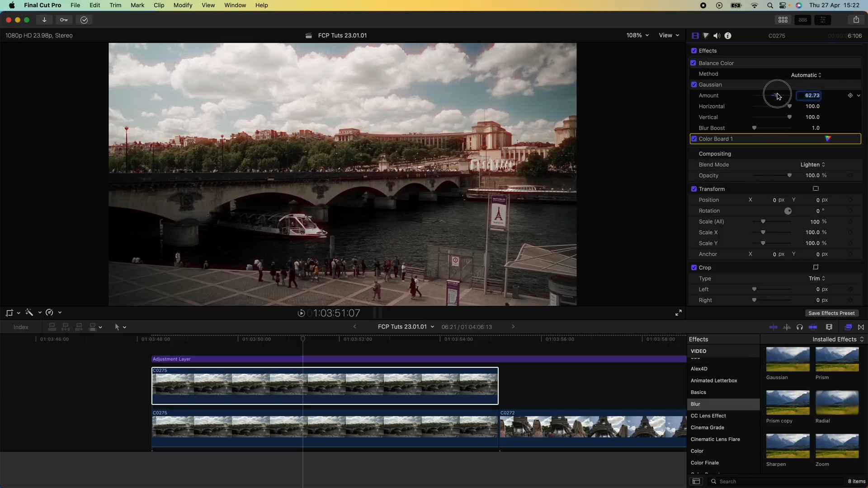Click the Color Board magic wand icon

[828, 138]
